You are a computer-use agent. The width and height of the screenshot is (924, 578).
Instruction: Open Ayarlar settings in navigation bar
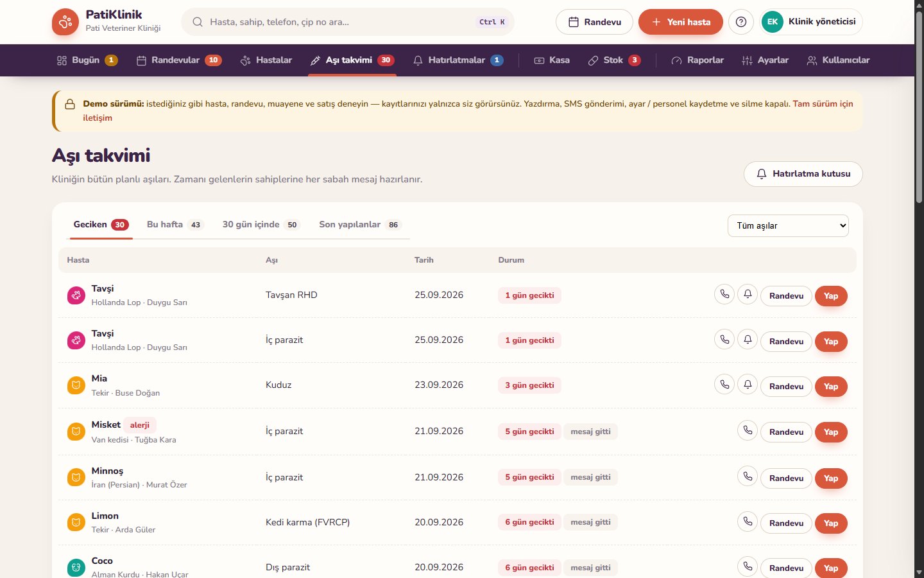click(766, 60)
